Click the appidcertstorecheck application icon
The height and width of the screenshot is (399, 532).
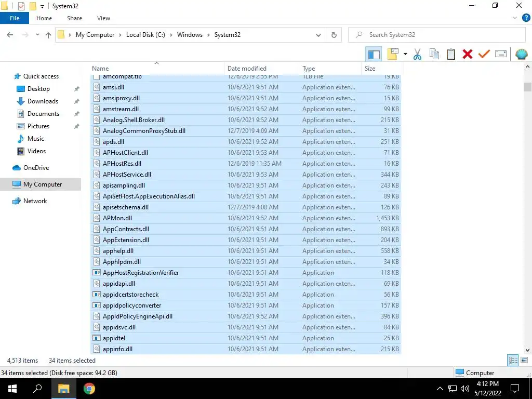click(x=97, y=295)
